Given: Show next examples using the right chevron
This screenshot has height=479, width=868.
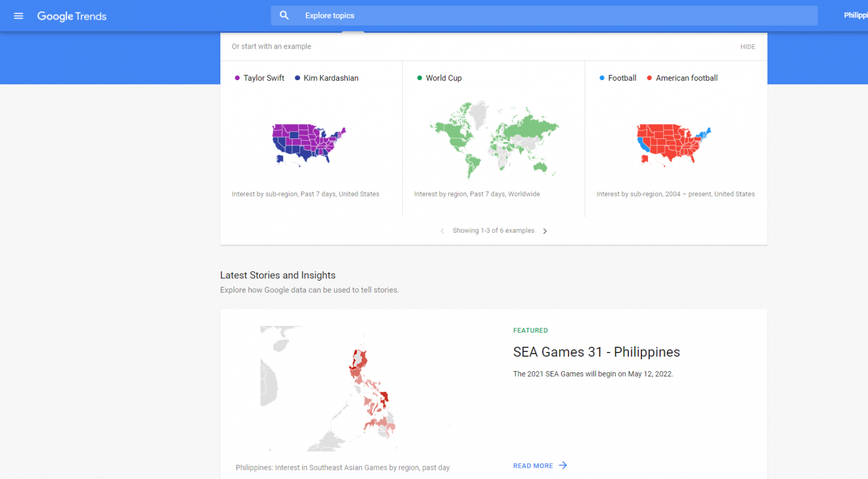Looking at the screenshot, I should [545, 230].
